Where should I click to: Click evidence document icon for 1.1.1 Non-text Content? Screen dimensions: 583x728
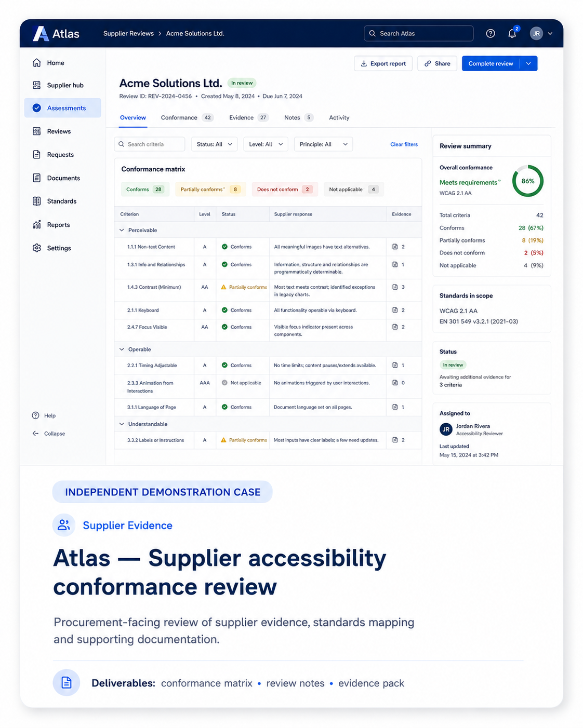click(395, 247)
